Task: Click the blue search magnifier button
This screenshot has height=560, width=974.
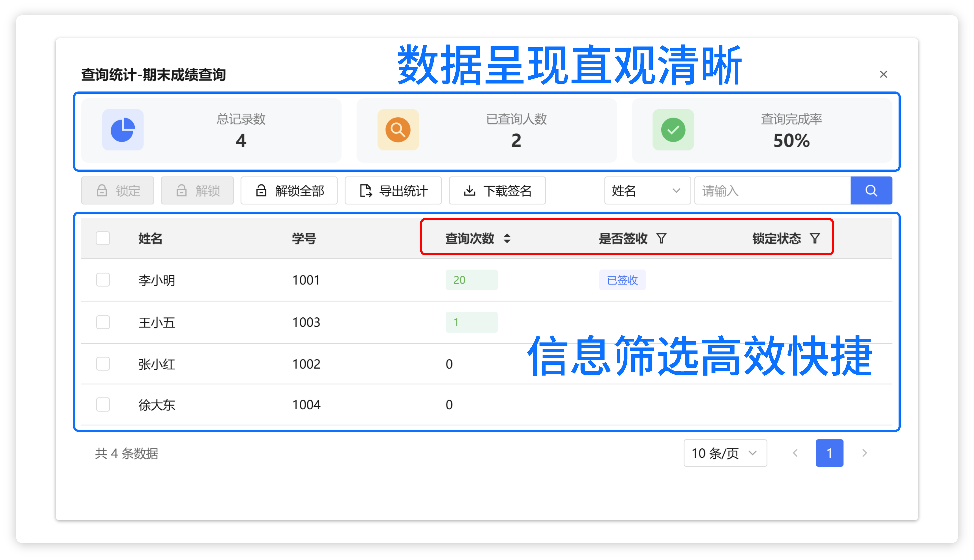Action: point(871,190)
